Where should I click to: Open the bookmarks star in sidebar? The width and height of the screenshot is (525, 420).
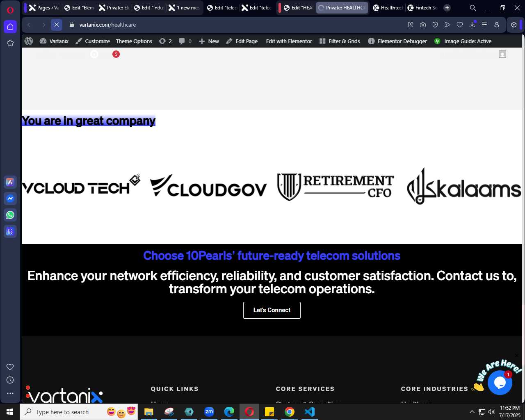pos(10,43)
